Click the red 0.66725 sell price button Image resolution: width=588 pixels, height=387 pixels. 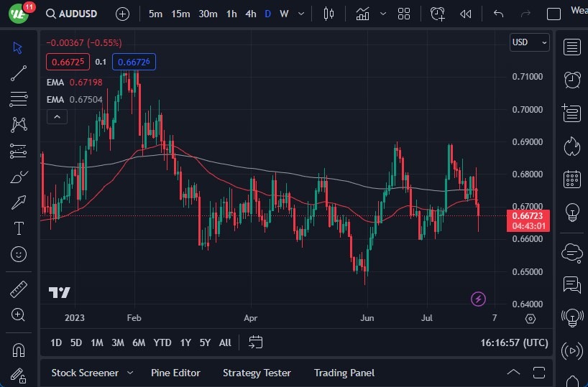click(68, 62)
